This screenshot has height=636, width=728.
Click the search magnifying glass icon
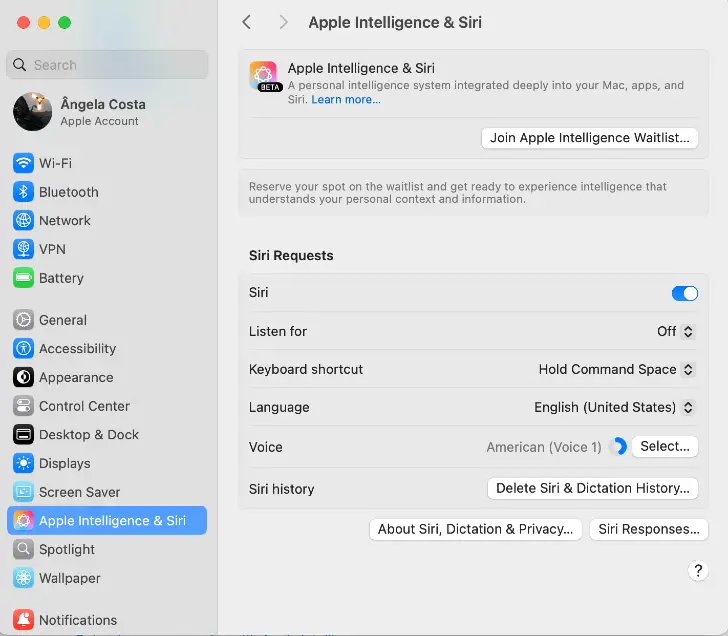coord(20,65)
